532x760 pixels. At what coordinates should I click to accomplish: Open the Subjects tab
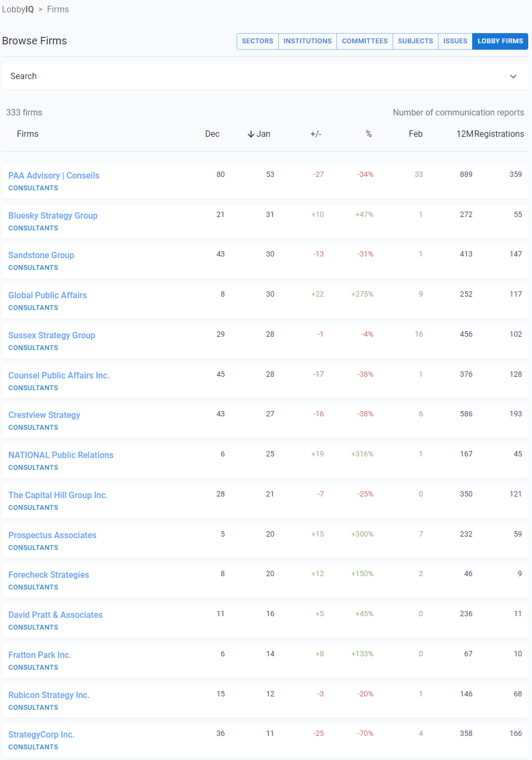tap(416, 41)
